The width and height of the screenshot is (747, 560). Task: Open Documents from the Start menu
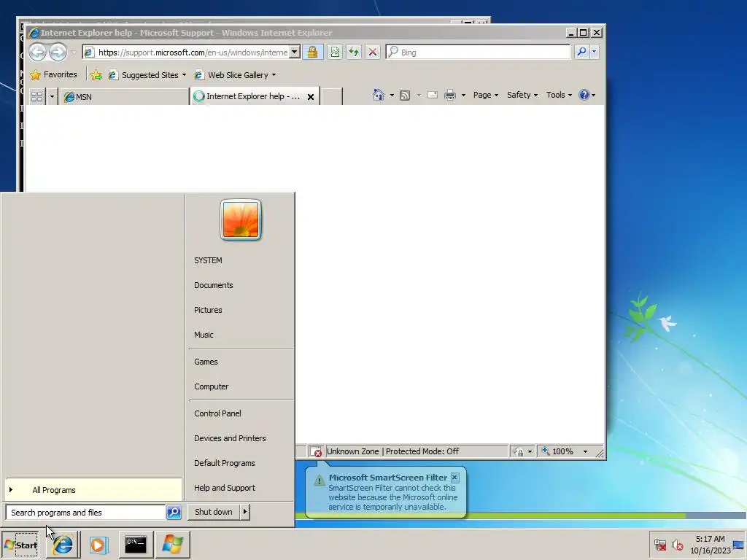pyautogui.click(x=241, y=285)
